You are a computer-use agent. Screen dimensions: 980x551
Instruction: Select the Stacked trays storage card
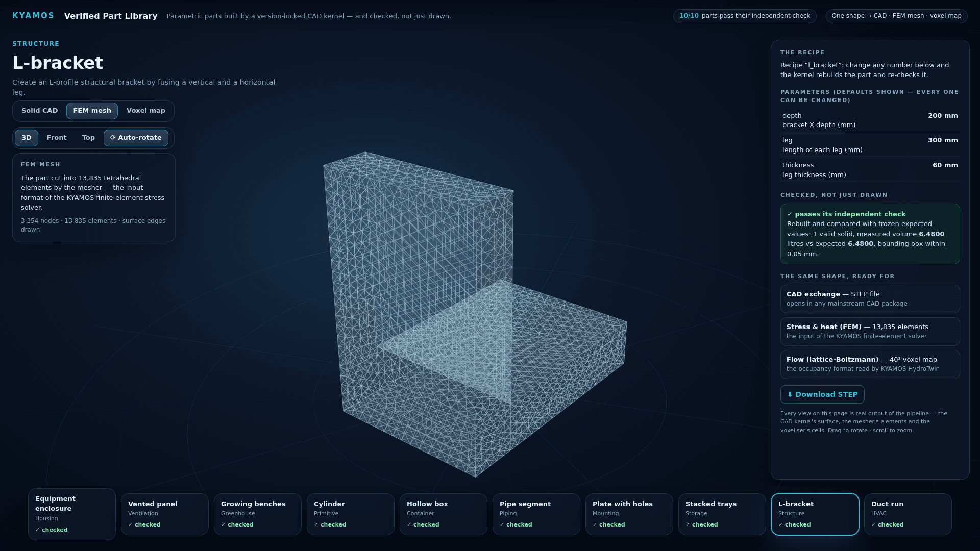722,514
